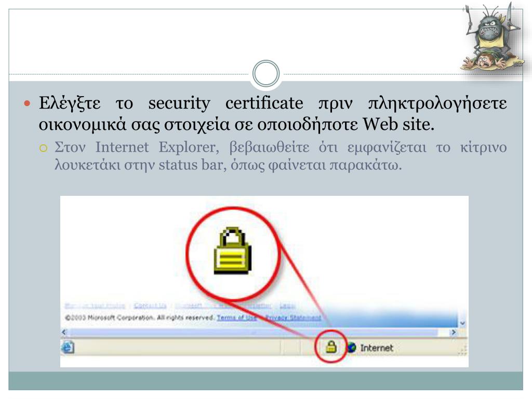Open the Legal link in the footer
The width and height of the screenshot is (532, 399).
pyautogui.click(x=287, y=305)
